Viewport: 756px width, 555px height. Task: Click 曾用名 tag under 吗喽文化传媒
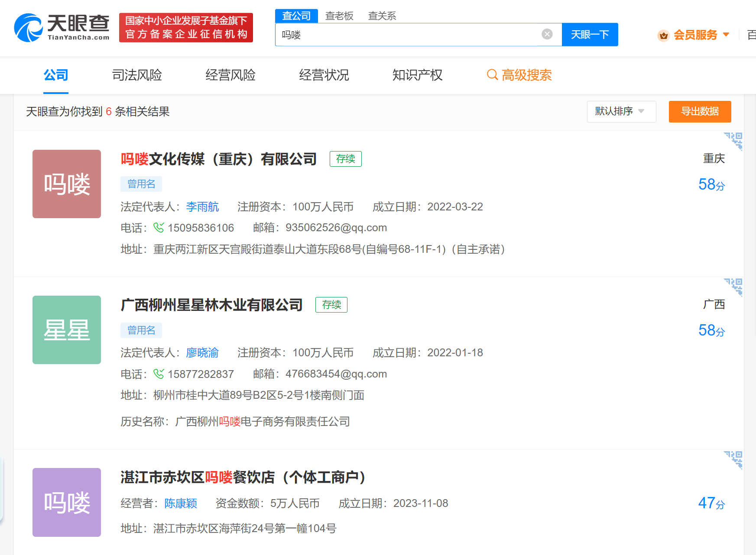141,184
